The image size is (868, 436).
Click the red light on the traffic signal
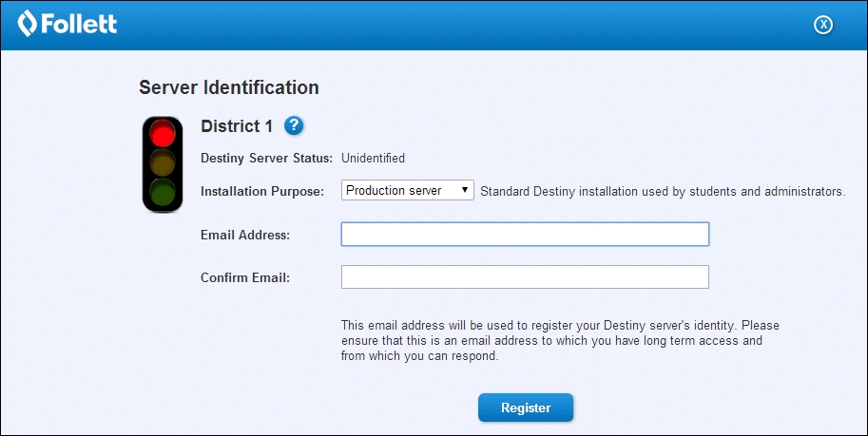[163, 133]
